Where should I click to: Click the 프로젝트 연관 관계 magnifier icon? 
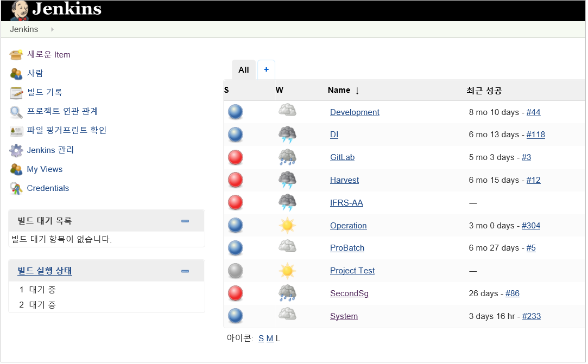16,112
